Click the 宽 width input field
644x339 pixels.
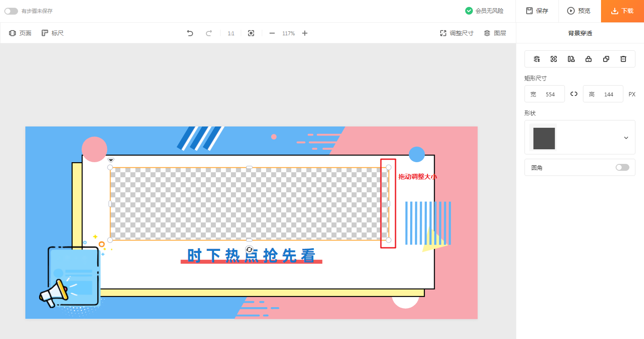pyautogui.click(x=545, y=94)
